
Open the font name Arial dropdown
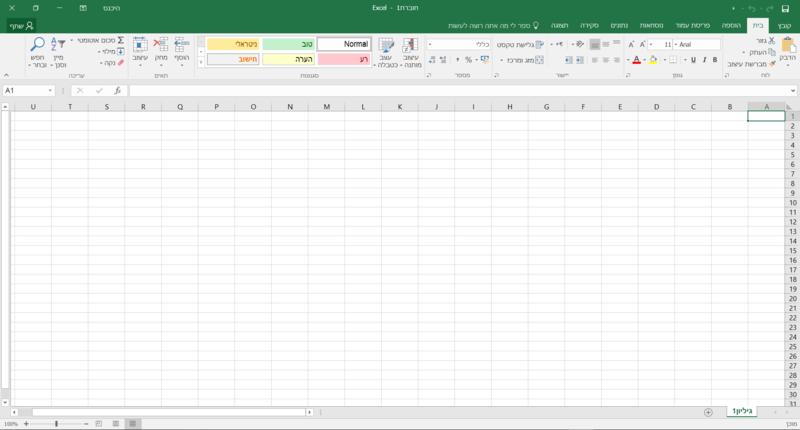coord(676,45)
